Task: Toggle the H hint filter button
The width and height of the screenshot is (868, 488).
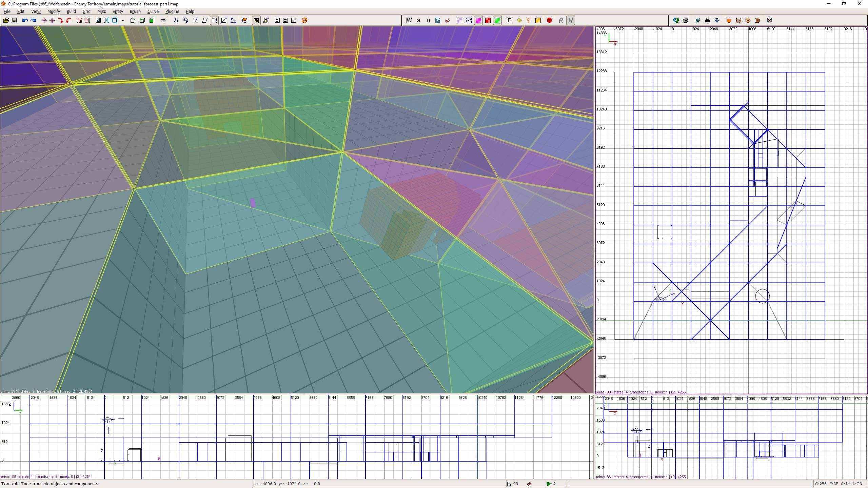Action: tap(571, 20)
